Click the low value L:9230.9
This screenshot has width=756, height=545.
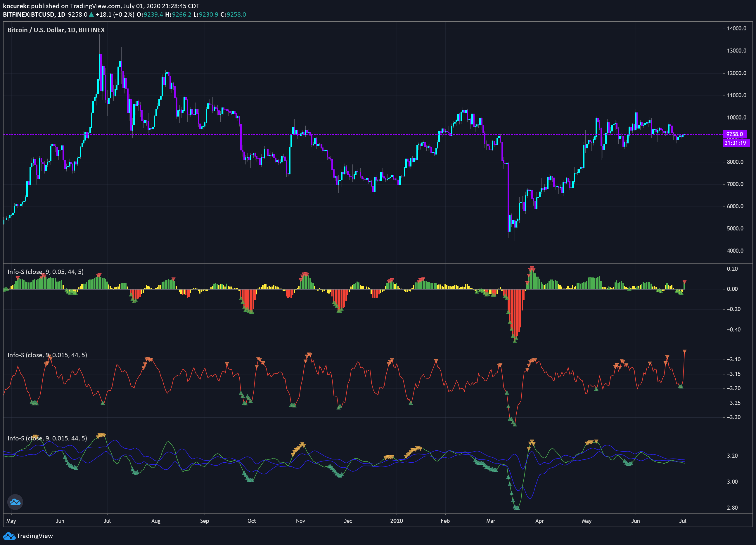pos(206,14)
